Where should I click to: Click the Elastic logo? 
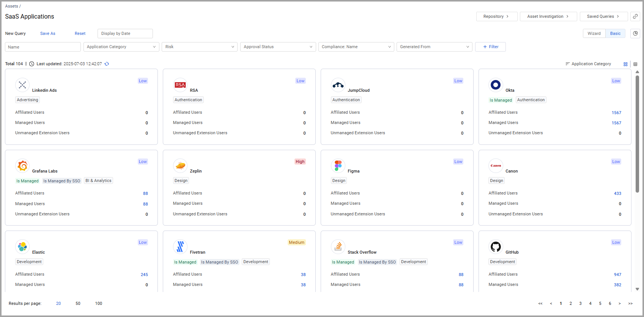[22, 247]
